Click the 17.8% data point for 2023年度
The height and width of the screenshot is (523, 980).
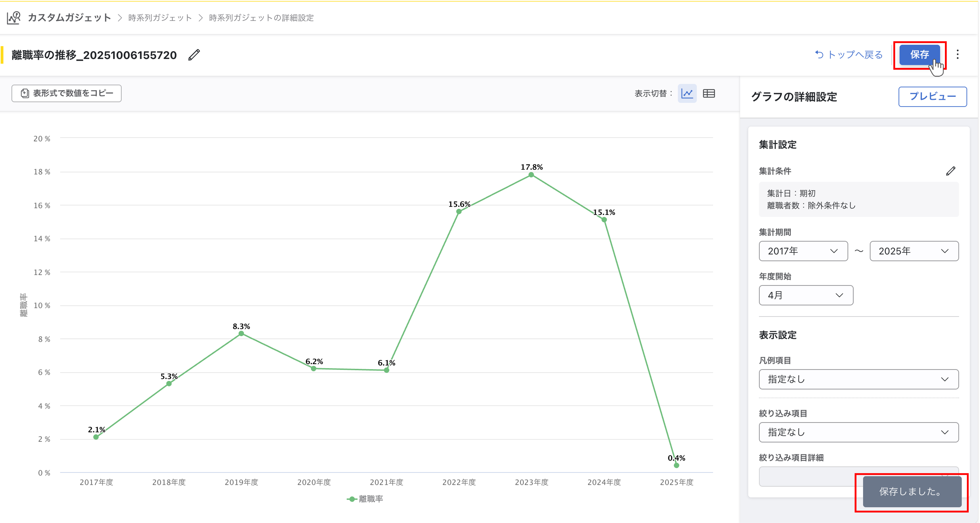[531, 175]
